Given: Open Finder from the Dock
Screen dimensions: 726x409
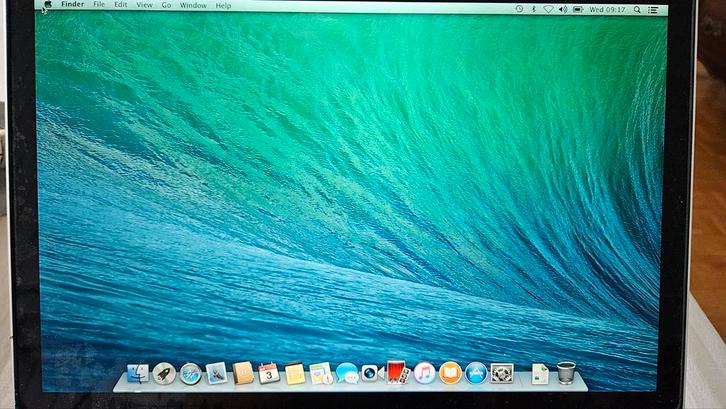Looking at the screenshot, I should coord(138,374).
